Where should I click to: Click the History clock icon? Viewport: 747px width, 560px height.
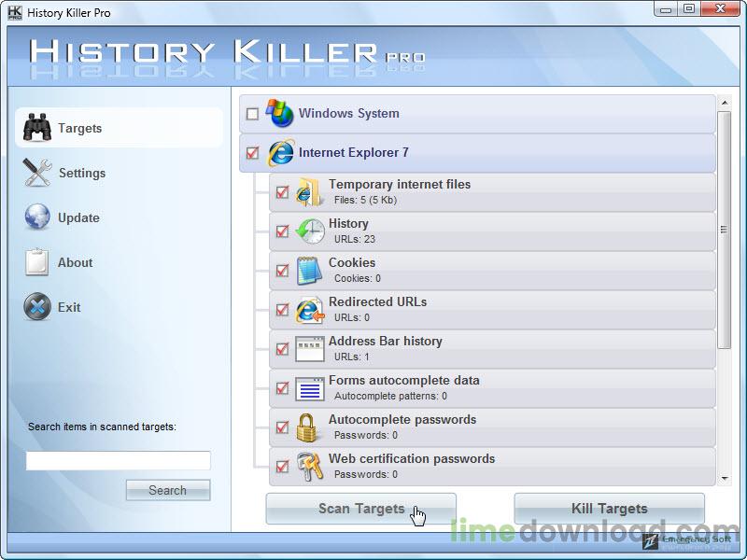[x=309, y=231]
